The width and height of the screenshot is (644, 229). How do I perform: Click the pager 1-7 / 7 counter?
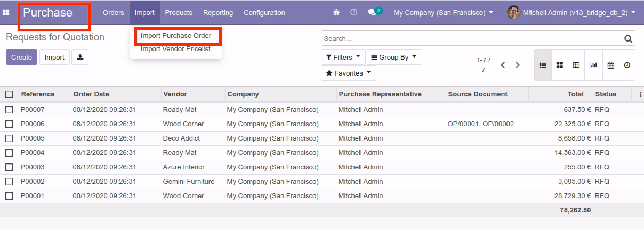[484, 65]
